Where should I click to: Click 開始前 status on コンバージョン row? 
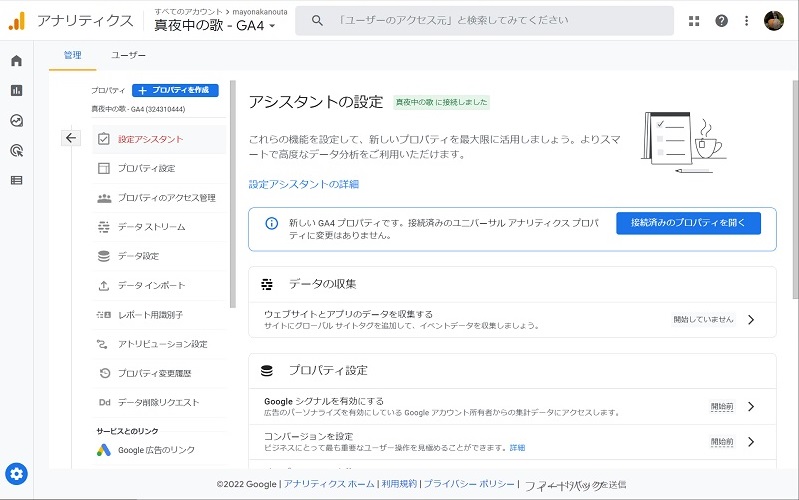pos(722,441)
